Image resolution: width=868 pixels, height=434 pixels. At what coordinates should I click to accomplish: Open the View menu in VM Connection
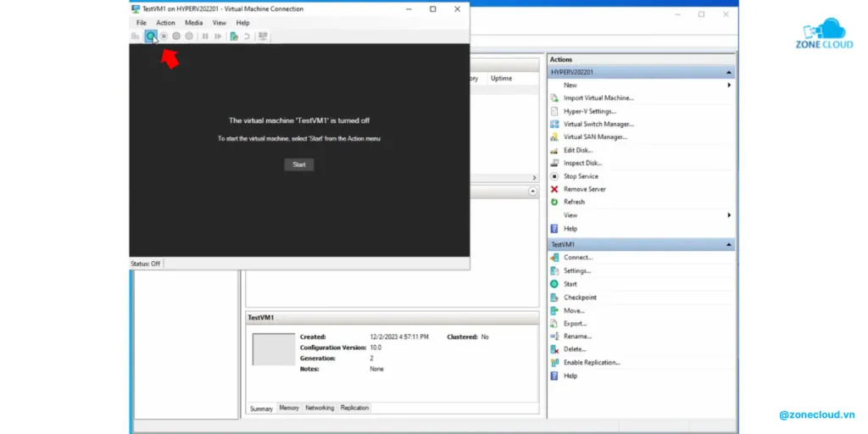pyautogui.click(x=220, y=23)
